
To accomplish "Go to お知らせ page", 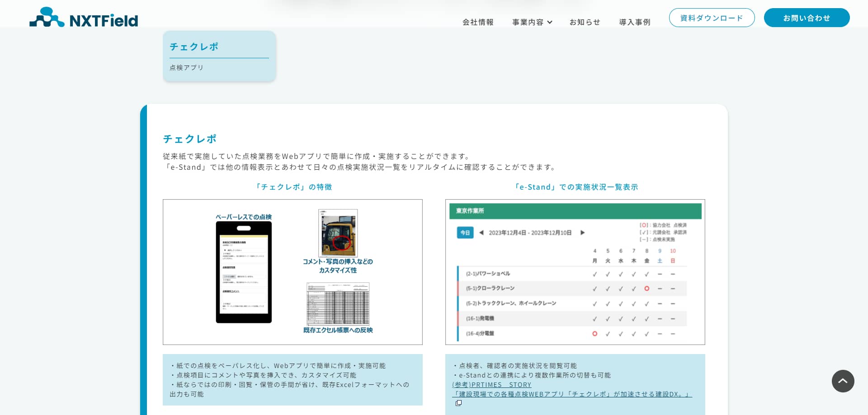I will [x=585, y=22].
